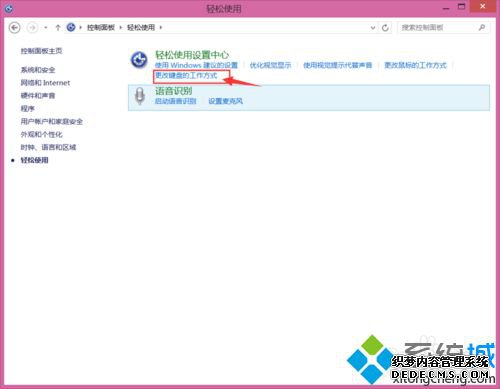Expand chevron between 控制面板 and 轻松使用
The width and height of the screenshot is (500, 389).
pyautogui.click(x=121, y=28)
